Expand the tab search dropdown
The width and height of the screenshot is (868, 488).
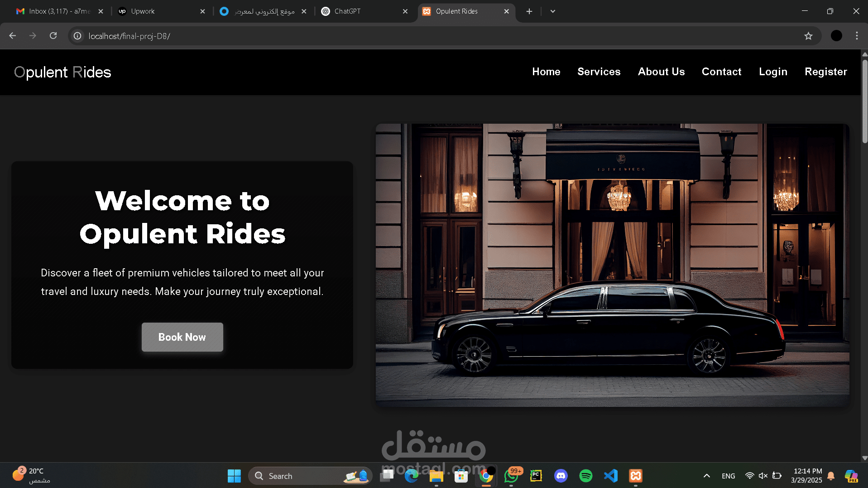click(x=553, y=11)
